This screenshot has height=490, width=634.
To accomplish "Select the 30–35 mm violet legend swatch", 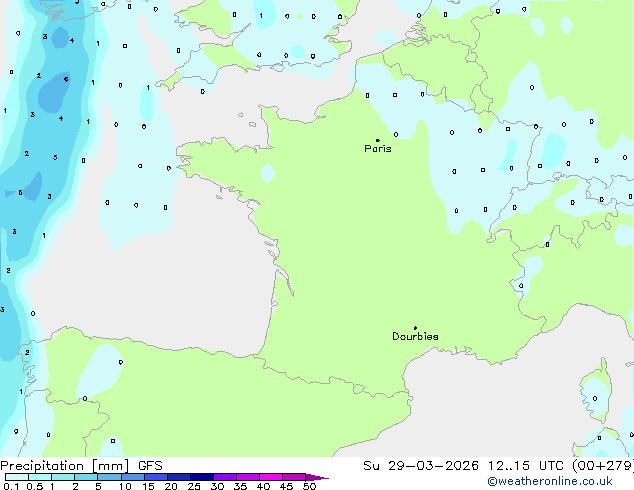I will [225, 477].
